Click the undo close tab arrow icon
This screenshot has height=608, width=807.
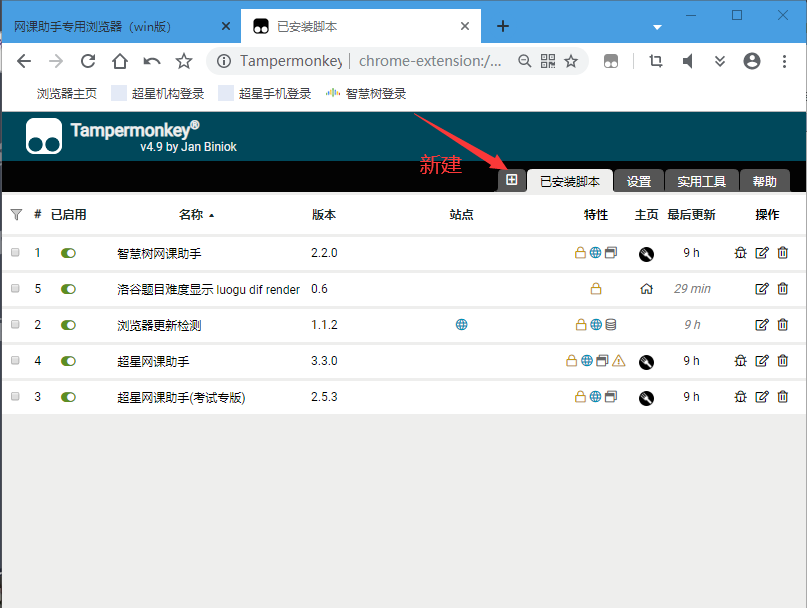(152, 61)
